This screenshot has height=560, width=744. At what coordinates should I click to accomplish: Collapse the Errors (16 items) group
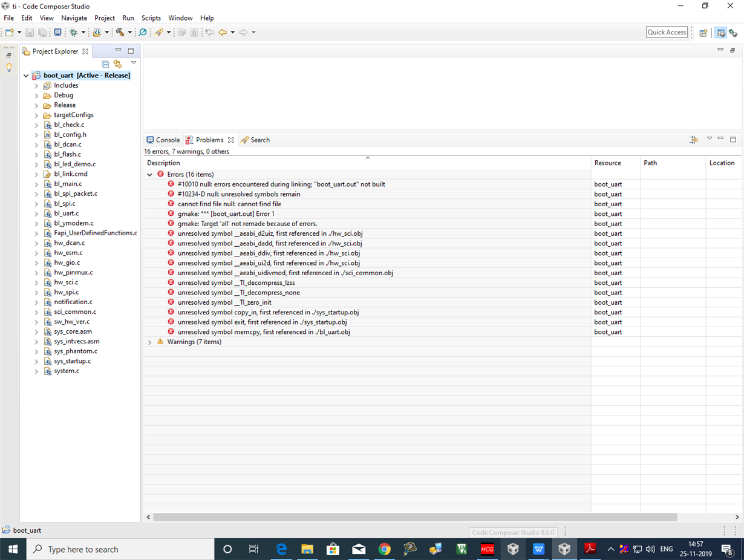[x=149, y=174]
